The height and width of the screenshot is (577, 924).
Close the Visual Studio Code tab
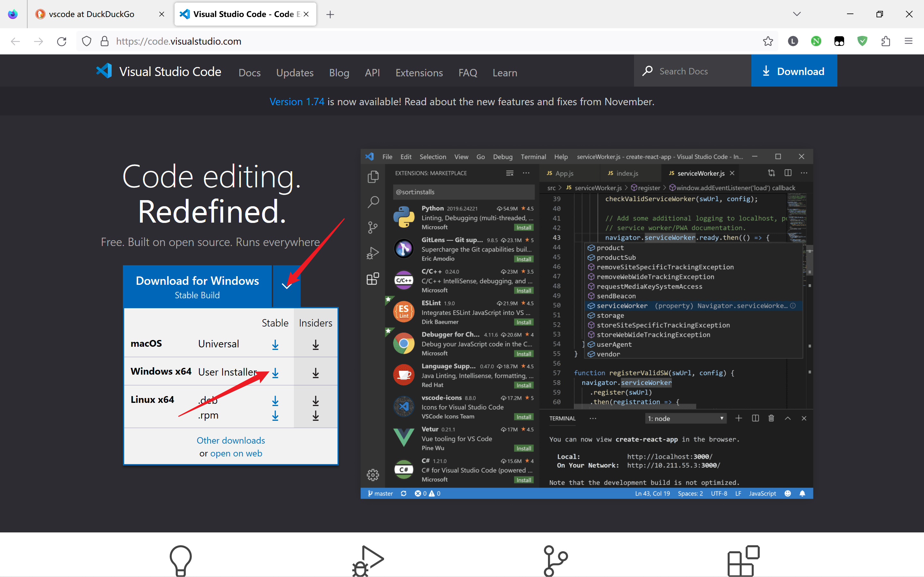(306, 14)
